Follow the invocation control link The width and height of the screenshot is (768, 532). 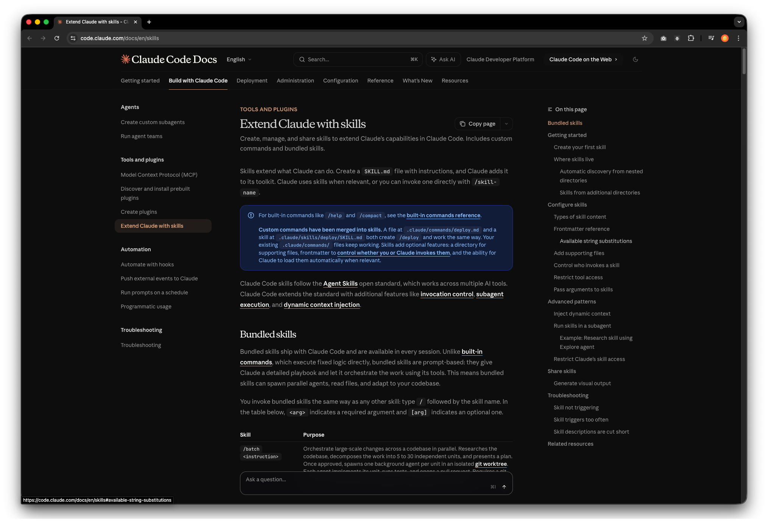coord(447,294)
